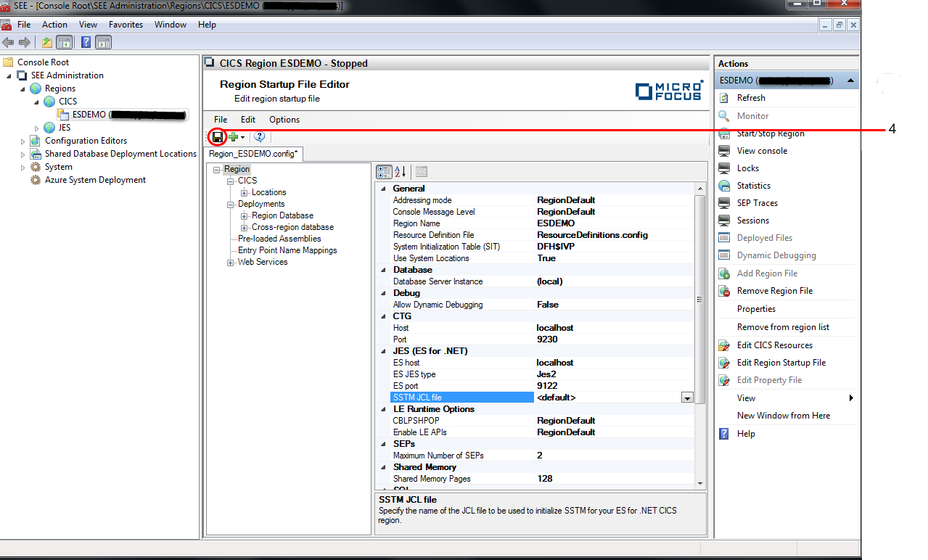Click the Up One Level toolbar icon

coord(47,43)
